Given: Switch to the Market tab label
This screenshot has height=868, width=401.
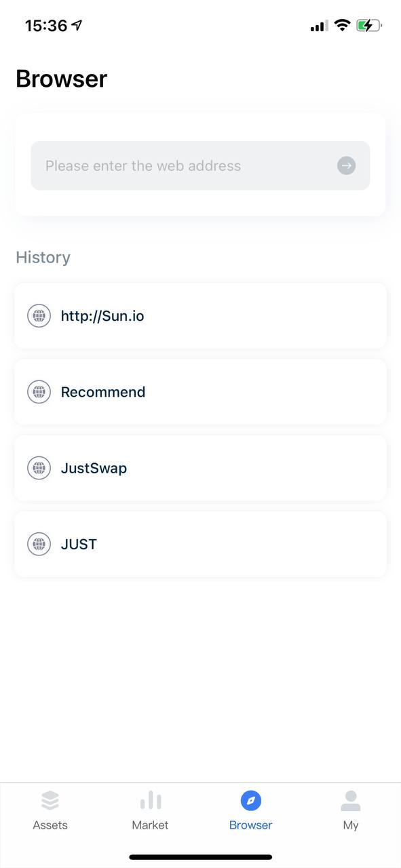Looking at the screenshot, I should pos(151,825).
